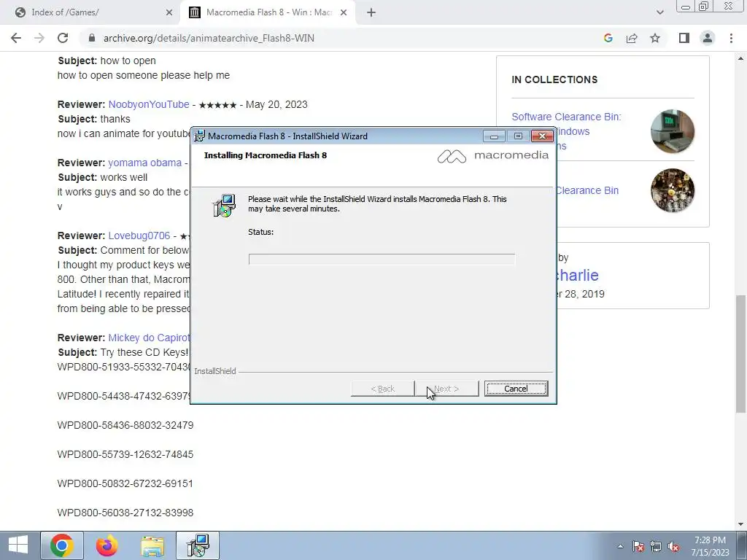Open Lovebug0706 reviewer profile
747x560 pixels.
[x=139, y=236]
